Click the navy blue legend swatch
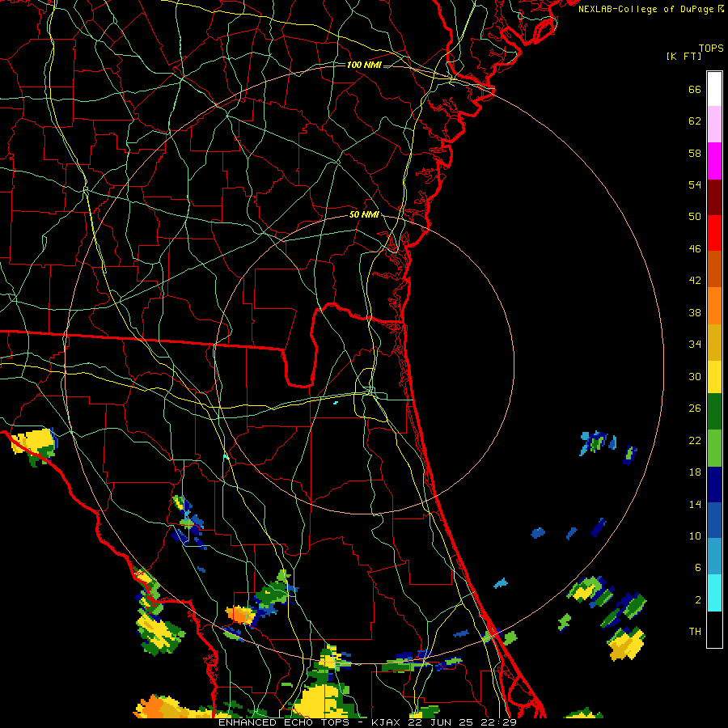This screenshot has width=728, height=728. pos(714,485)
